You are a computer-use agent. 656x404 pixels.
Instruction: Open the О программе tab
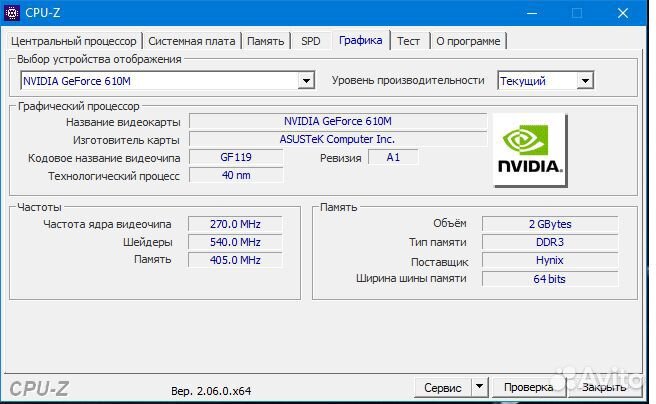pos(468,41)
